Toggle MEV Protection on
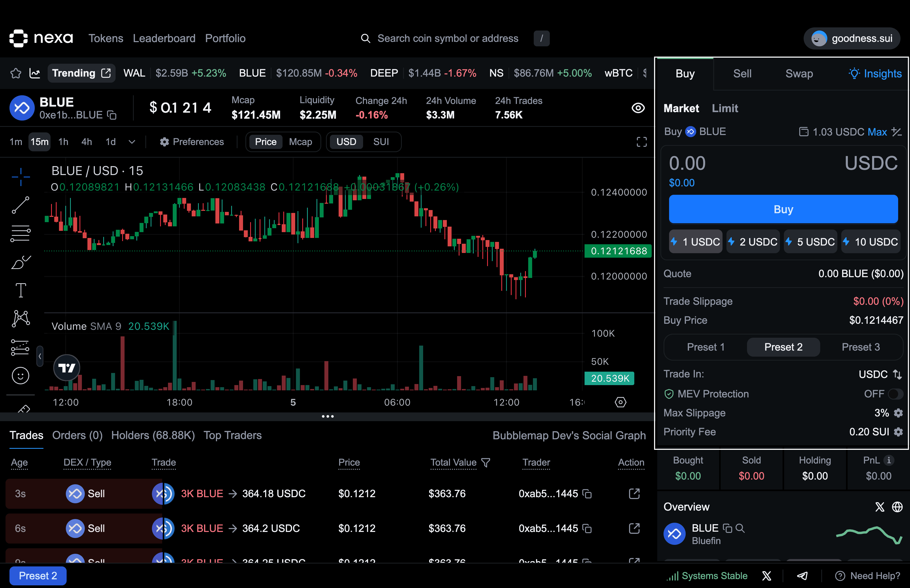The width and height of the screenshot is (910, 588). 895,394
